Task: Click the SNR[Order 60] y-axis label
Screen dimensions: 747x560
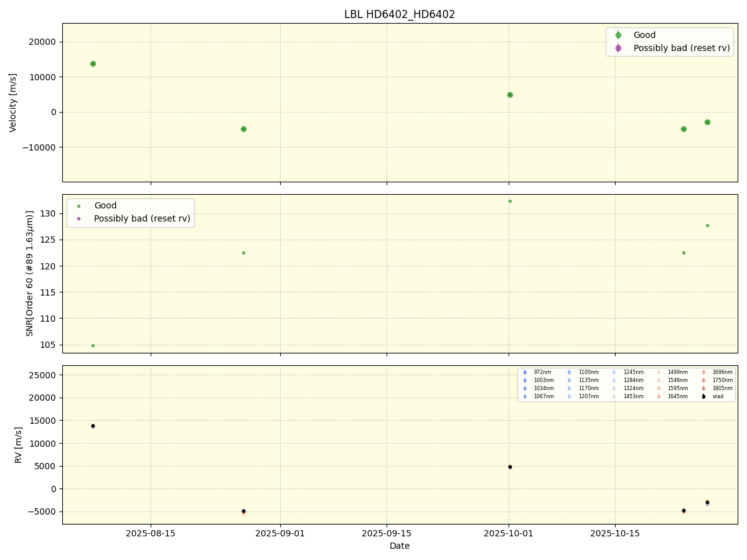Action: point(30,273)
